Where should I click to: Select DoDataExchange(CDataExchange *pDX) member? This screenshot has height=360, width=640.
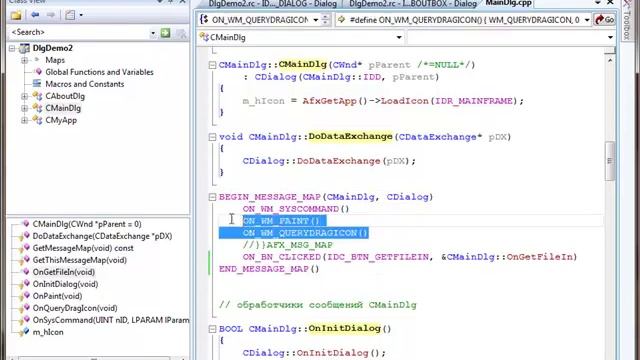click(102, 236)
